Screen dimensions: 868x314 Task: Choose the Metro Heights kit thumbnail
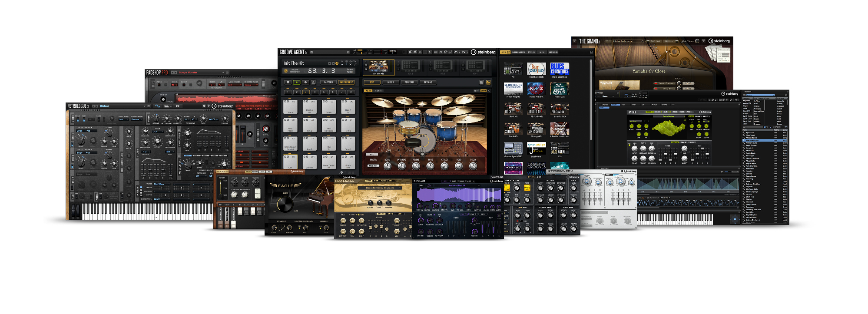pos(513,89)
